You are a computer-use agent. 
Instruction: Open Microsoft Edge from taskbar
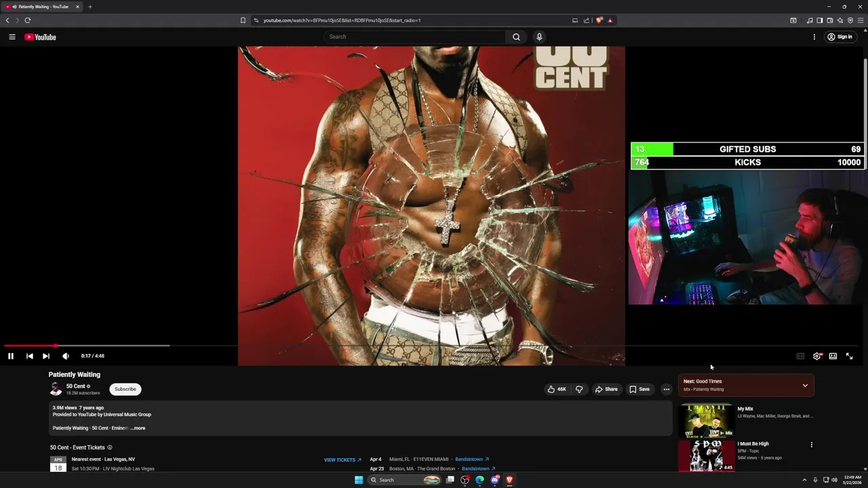pos(479,480)
